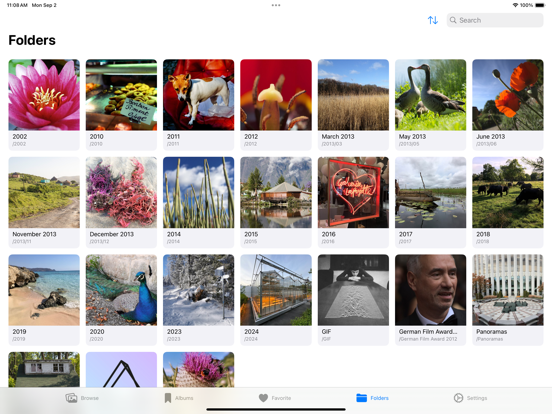Viewport: 552px width, 414px height.
Task: Open the Panoramas folder
Action: (508, 300)
